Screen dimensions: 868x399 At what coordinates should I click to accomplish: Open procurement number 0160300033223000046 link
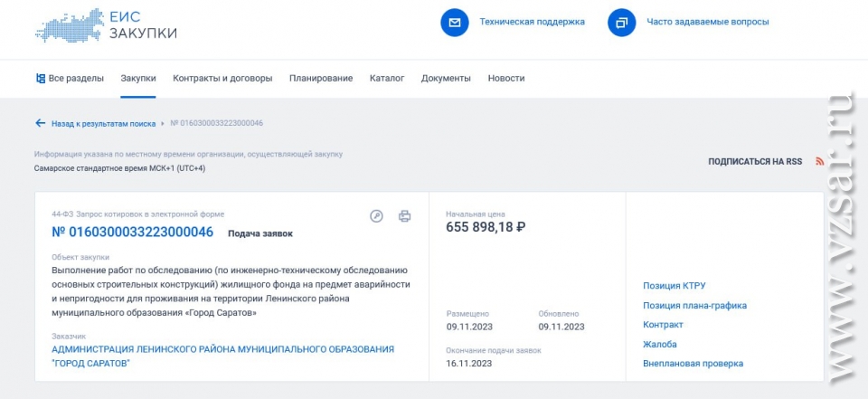click(132, 233)
